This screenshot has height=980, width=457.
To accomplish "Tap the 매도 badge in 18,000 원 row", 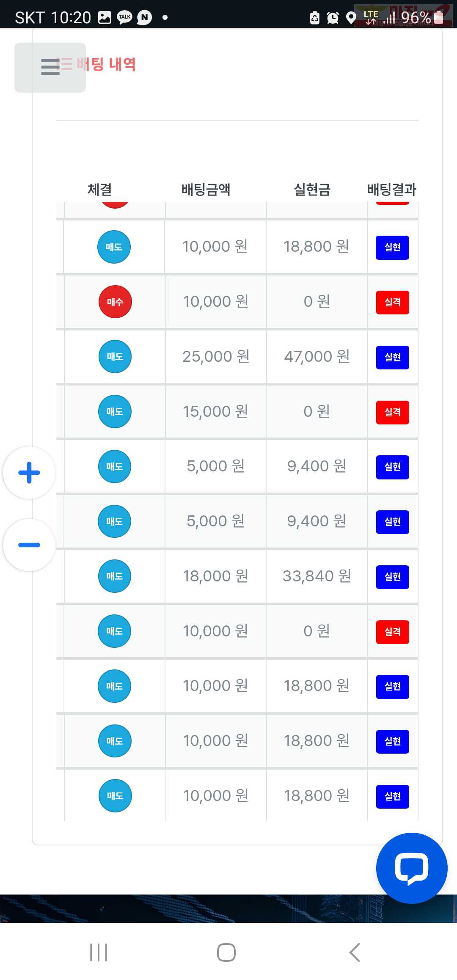I will [115, 576].
